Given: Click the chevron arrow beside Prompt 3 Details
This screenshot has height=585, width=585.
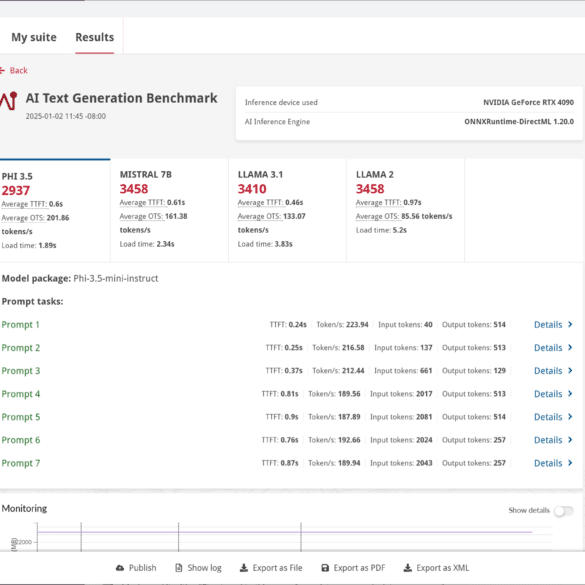Looking at the screenshot, I should click(570, 371).
